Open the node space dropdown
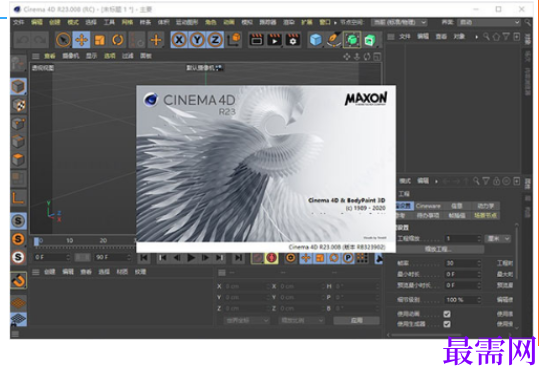Image resolution: width=555 pixels, height=382 pixels. [399, 22]
